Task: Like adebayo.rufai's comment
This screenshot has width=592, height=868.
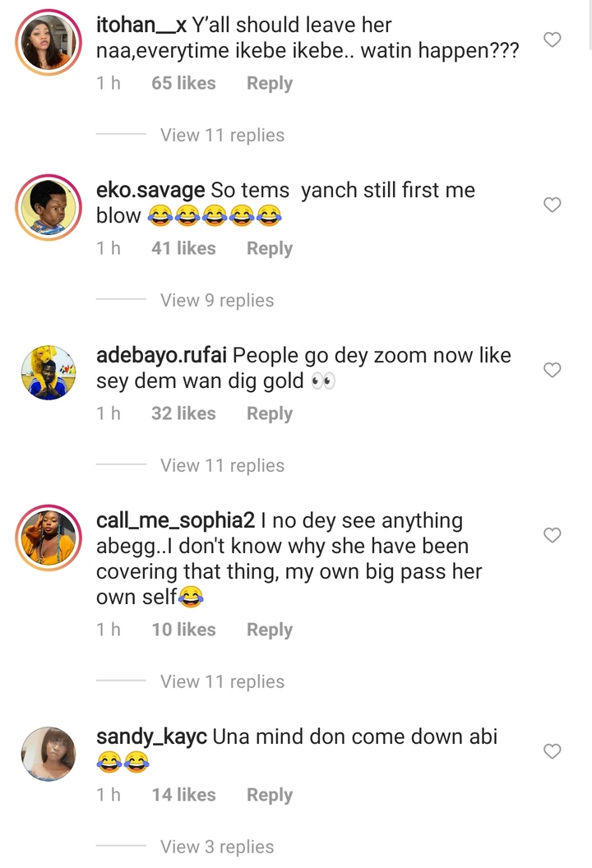Action: (x=553, y=370)
